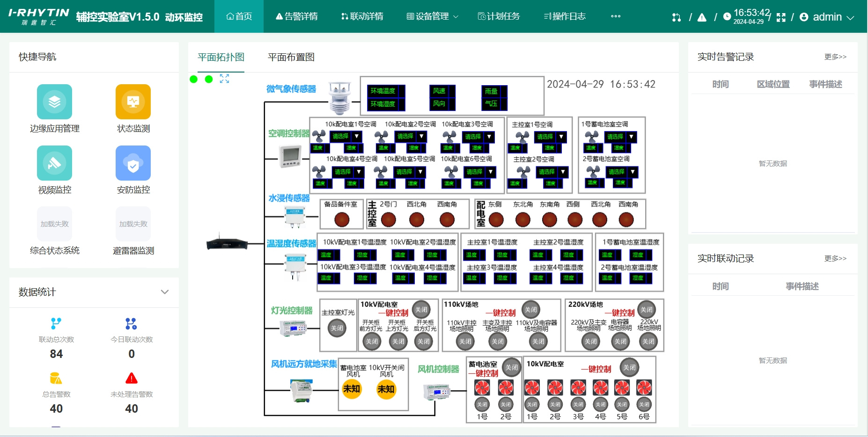This screenshot has width=868, height=437.
Task: Click the 未处理告警数 red warning icon
Action: [132, 378]
